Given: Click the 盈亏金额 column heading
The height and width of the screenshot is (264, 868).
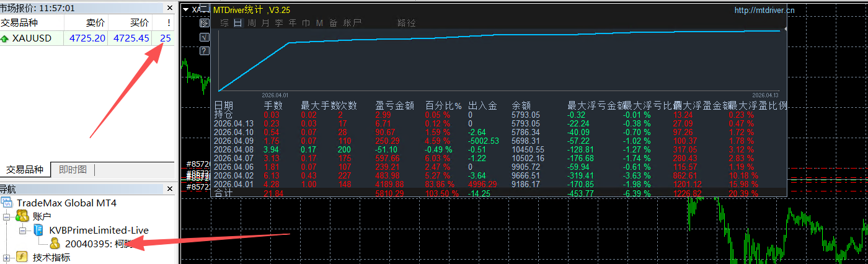Looking at the screenshot, I should coord(394,106).
